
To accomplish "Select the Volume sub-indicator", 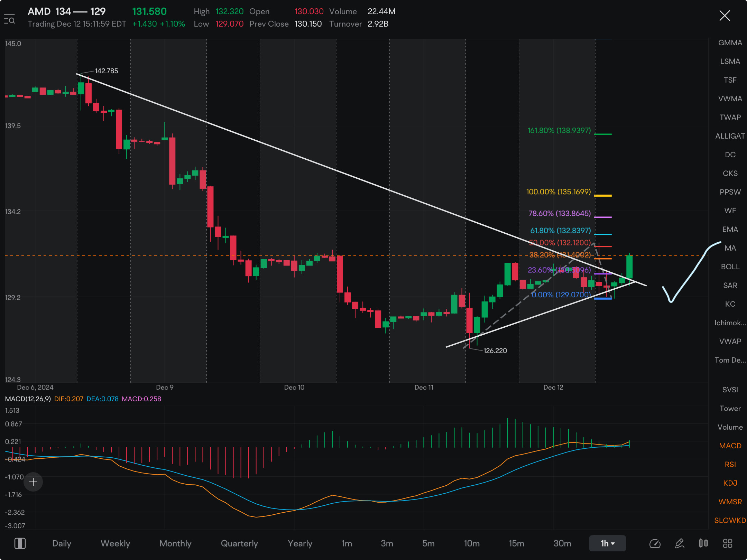I will pos(730,427).
